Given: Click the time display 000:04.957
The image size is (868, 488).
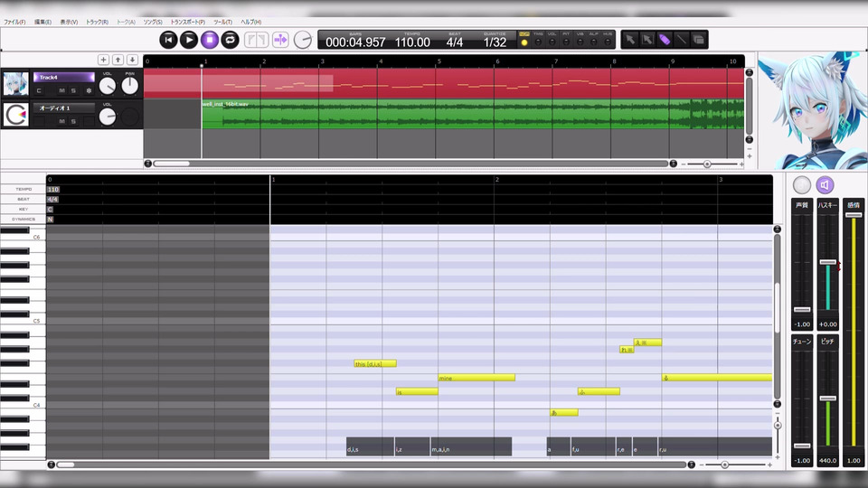Looking at the screenshot, I should 355,41.
